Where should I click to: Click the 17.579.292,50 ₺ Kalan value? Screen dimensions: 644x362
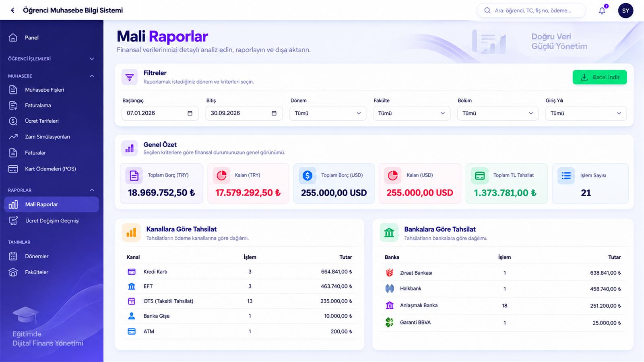pyautogui.click(x=248, y=193)
